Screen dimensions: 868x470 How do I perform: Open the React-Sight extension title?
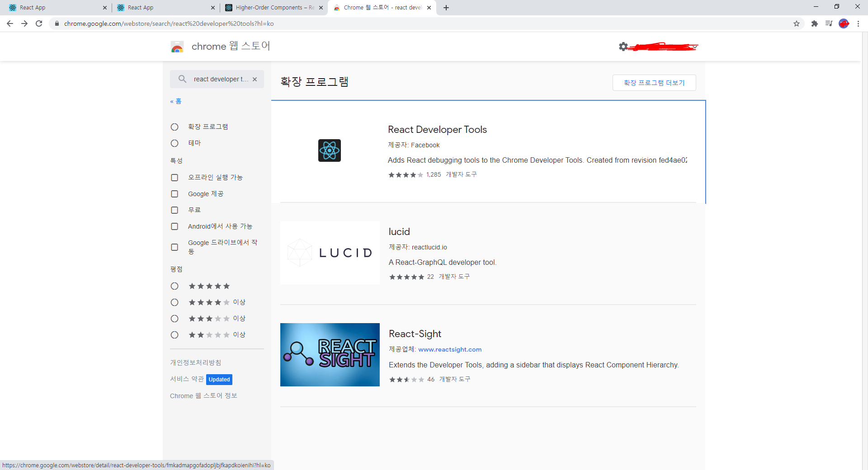[415, 334]
